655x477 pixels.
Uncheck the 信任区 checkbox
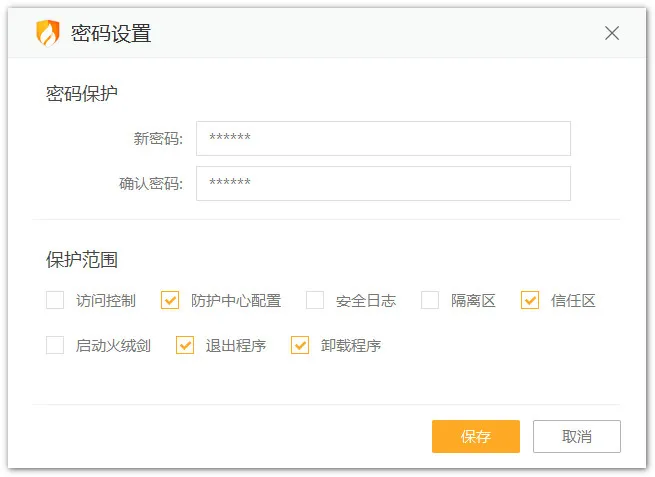[530, 300]
